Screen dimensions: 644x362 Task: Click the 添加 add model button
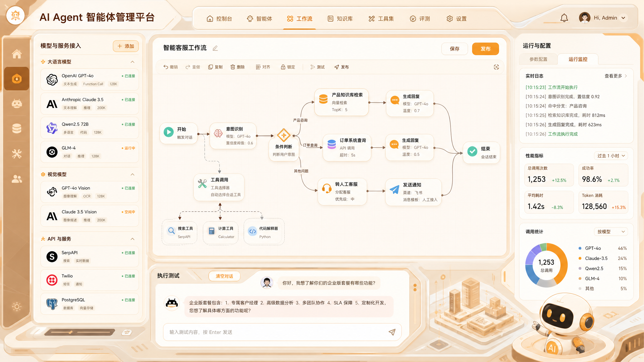coord(126,46)
